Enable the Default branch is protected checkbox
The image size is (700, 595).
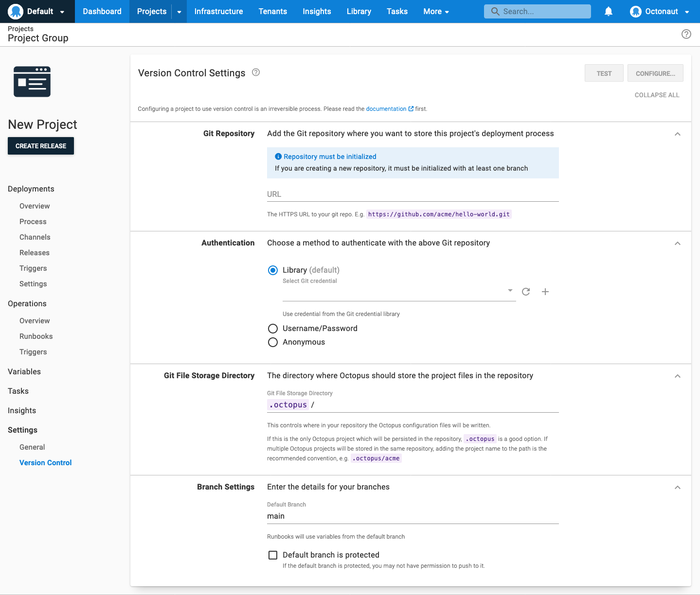(x=273, y=555)
